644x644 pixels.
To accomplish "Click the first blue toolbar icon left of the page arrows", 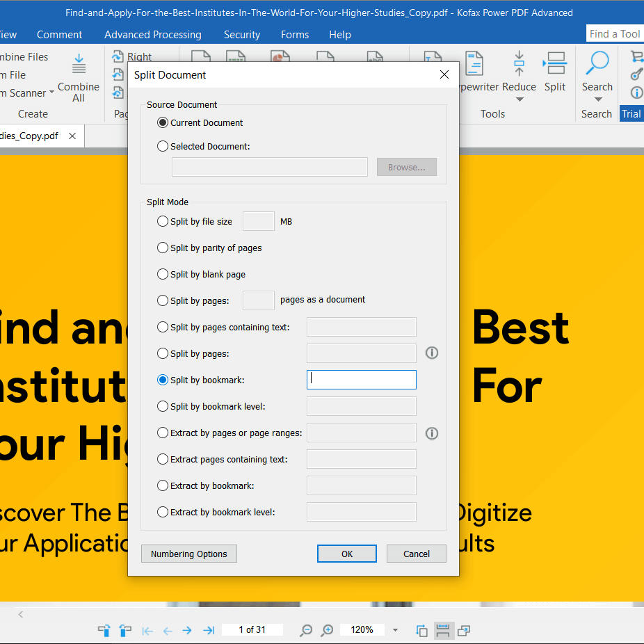I will [104, 631].
